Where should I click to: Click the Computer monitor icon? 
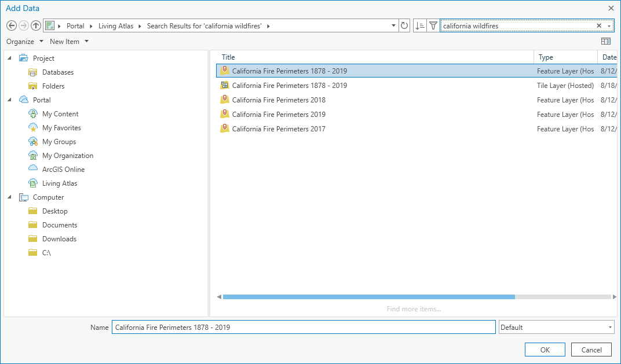click(x=24, y=197)
